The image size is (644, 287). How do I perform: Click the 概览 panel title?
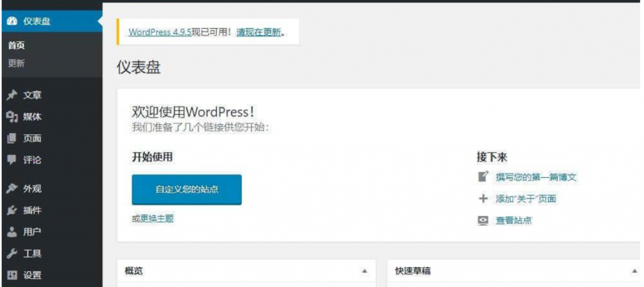(134, 271)
